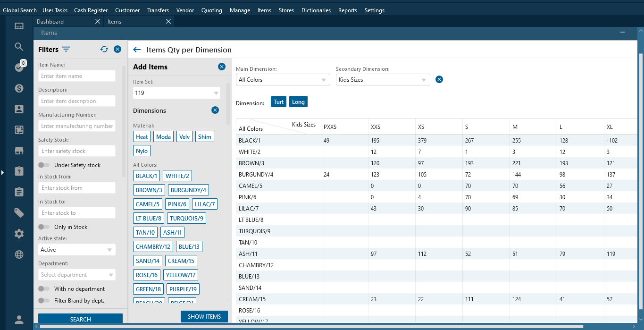Refresh filters using the reload icon
The image size is (644, 330).
point(104,49)
